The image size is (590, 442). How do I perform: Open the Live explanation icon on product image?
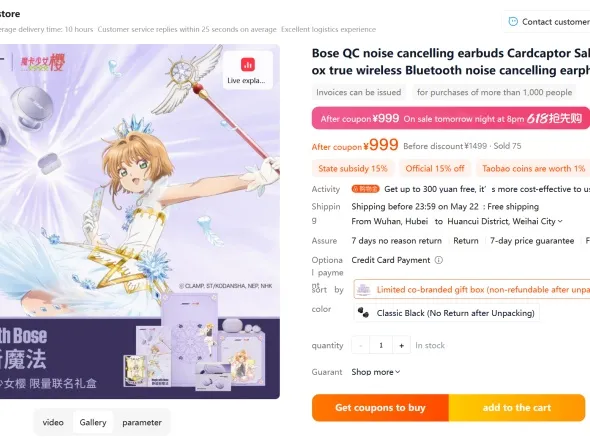[x=247, y=70]
